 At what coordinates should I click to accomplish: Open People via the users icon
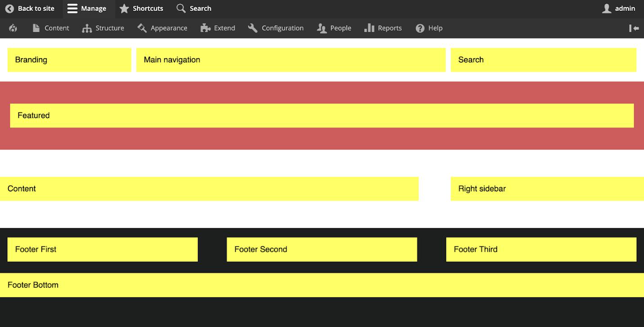pos(321,28)
